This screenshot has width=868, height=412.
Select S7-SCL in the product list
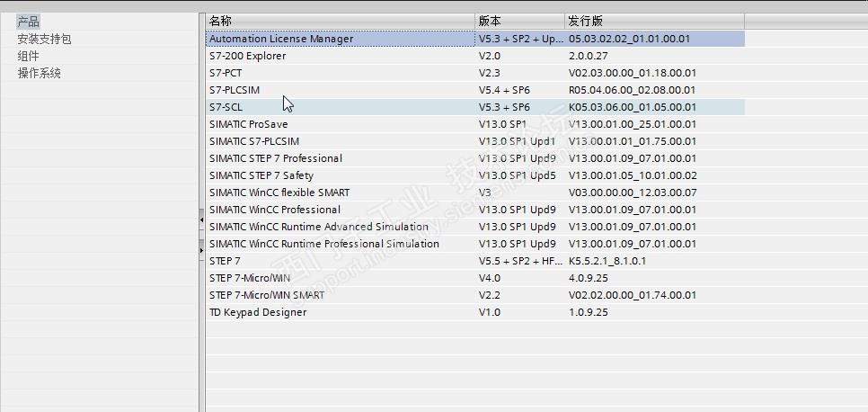[226, 107]
